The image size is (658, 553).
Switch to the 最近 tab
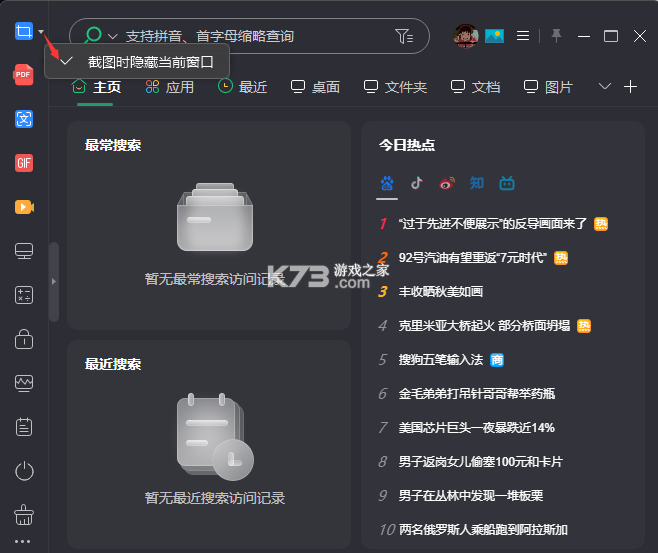(x=243, y=87)
